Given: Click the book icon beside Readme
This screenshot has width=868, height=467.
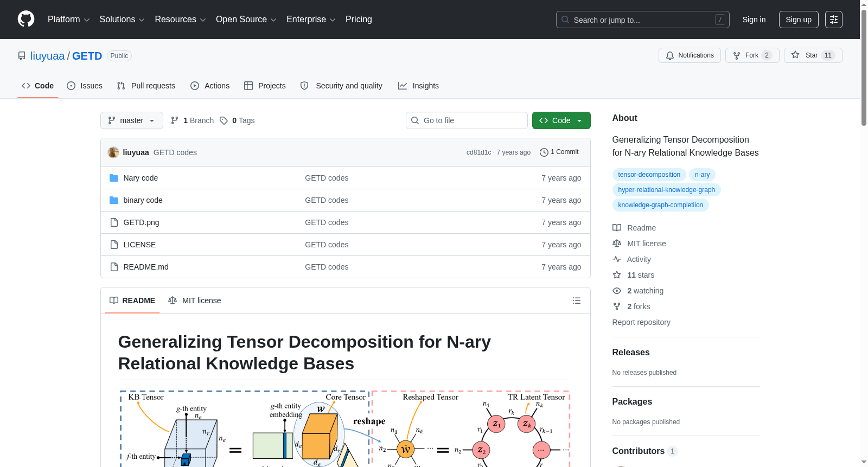Looking at the screenshot, I should (x=617, y=228).
